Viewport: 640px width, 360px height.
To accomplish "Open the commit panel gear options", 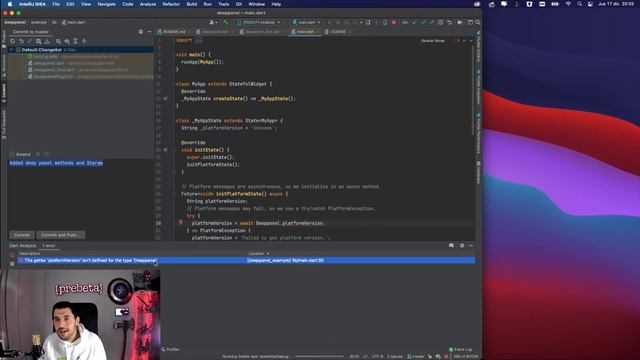I will click(x=141, y=31).
